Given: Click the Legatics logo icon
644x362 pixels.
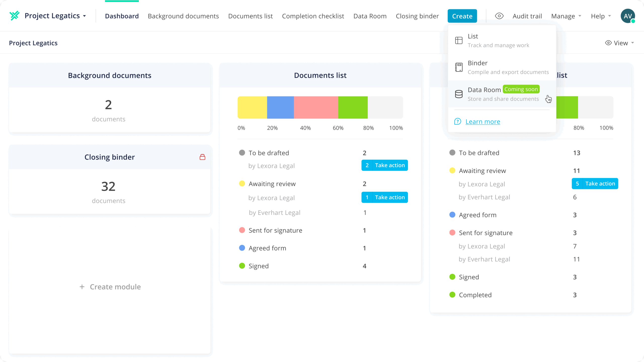Looking at the screenshot, I should [14, 16].
